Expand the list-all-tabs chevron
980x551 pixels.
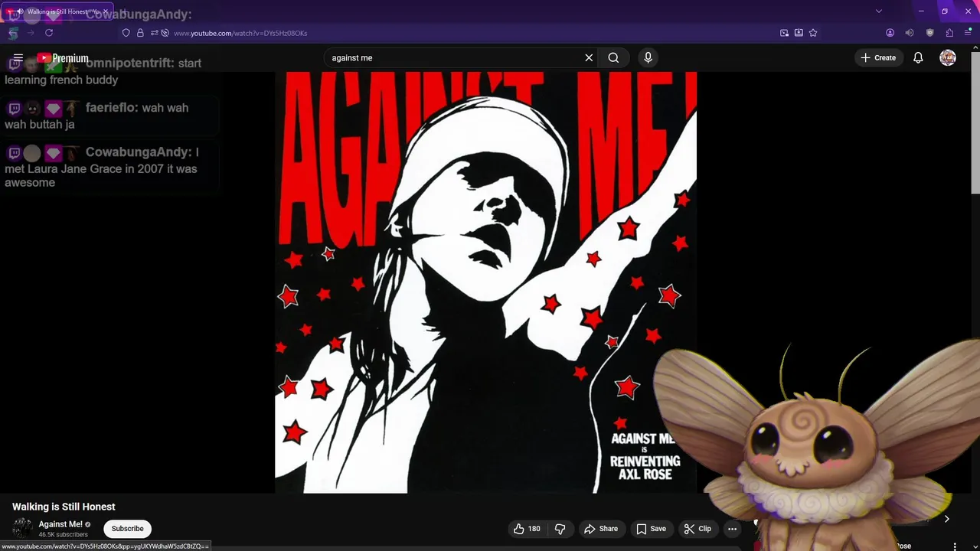point(879,11)
